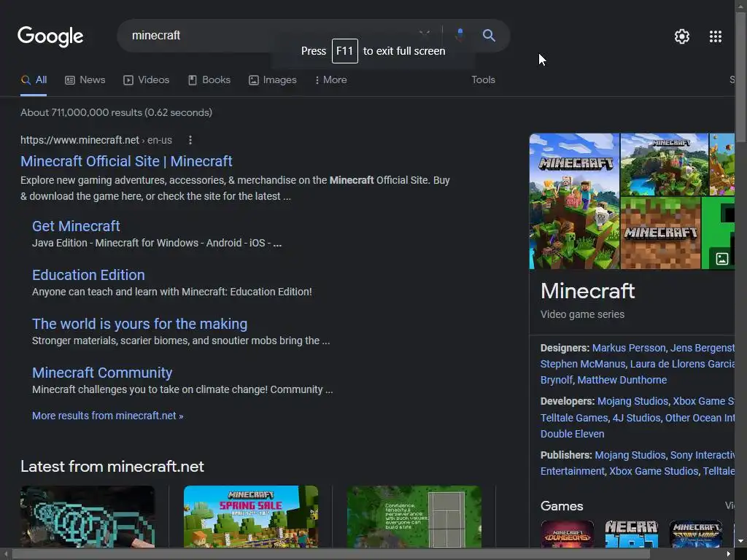
Task: Submit search with the magnifier icon
Action: pos(489,35)
